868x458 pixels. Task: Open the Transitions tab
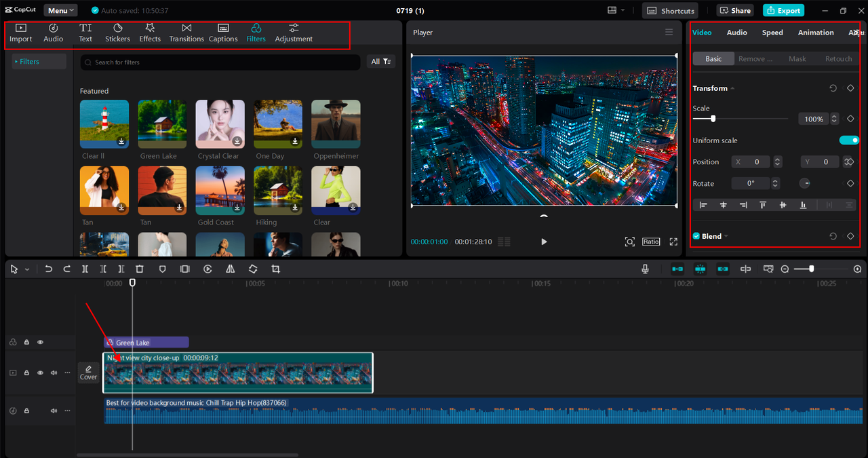pos(186,33)
